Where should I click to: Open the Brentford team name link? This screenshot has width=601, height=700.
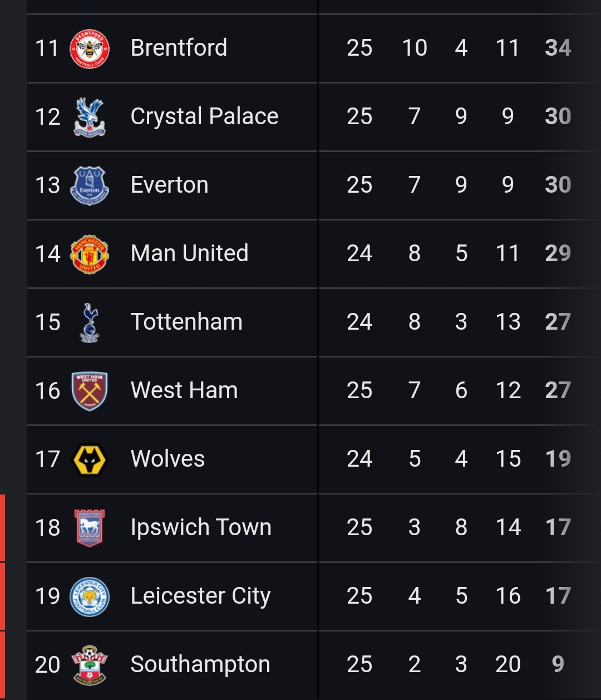[x=179, y=48]
